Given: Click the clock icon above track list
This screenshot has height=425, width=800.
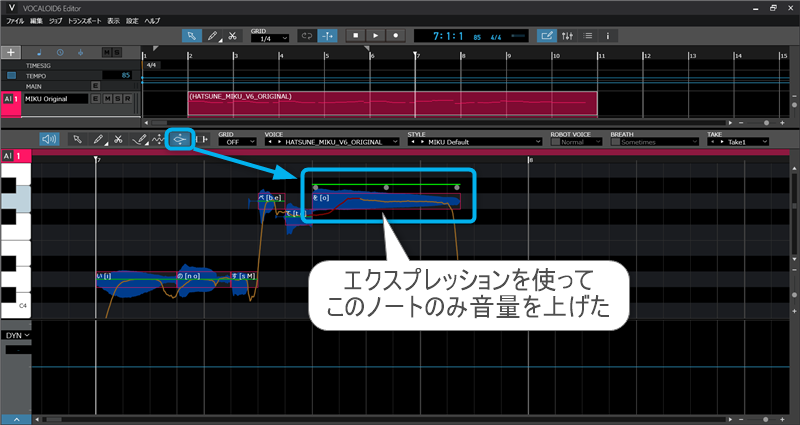Looking at the screenshot, I should click(x=60, y=53).
